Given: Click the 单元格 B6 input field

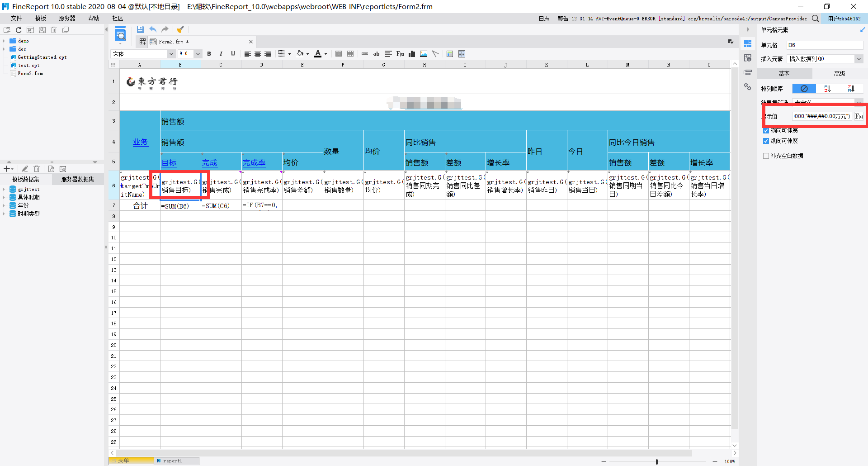Looking at the screenshot, I should coord(825,45).
